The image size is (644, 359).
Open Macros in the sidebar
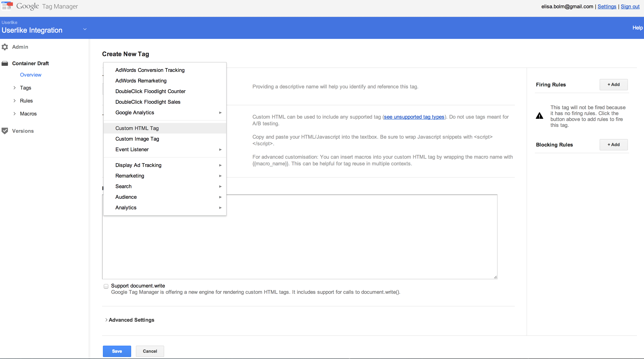pos(28,114)
